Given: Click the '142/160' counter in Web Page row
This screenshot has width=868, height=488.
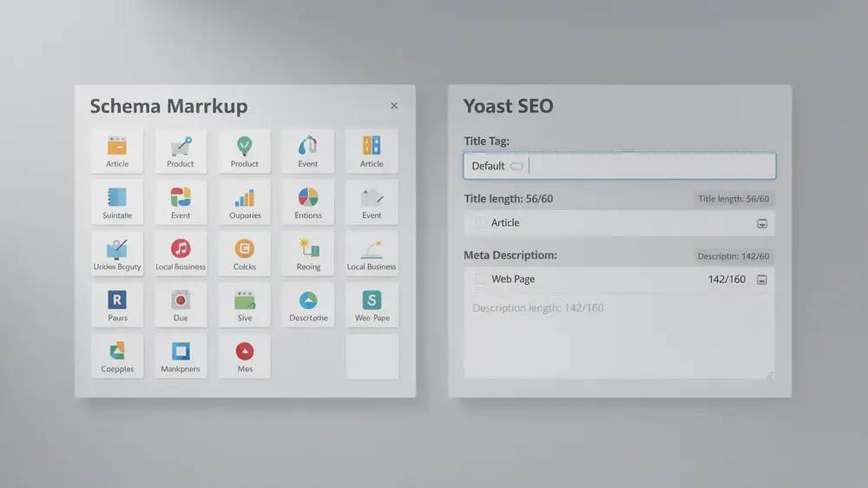Looking at the screenshot, I should (727, 280).
